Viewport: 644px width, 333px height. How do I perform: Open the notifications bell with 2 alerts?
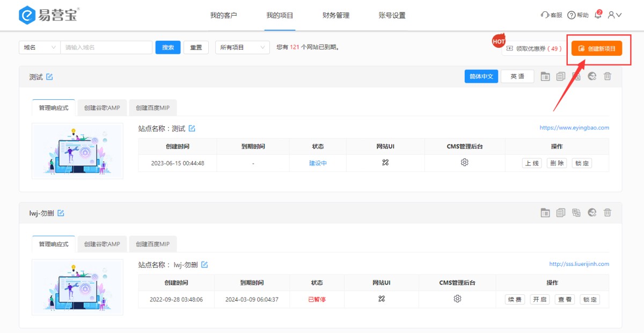(597, 15)
